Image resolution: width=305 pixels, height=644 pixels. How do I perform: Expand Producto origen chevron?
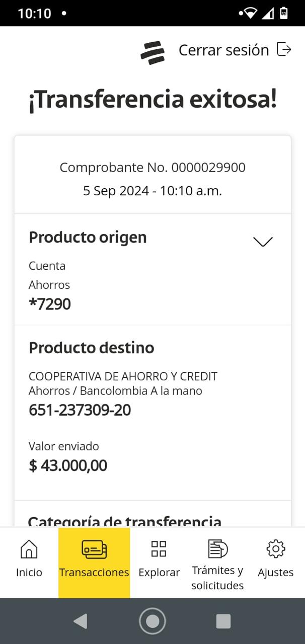(263, 242)
